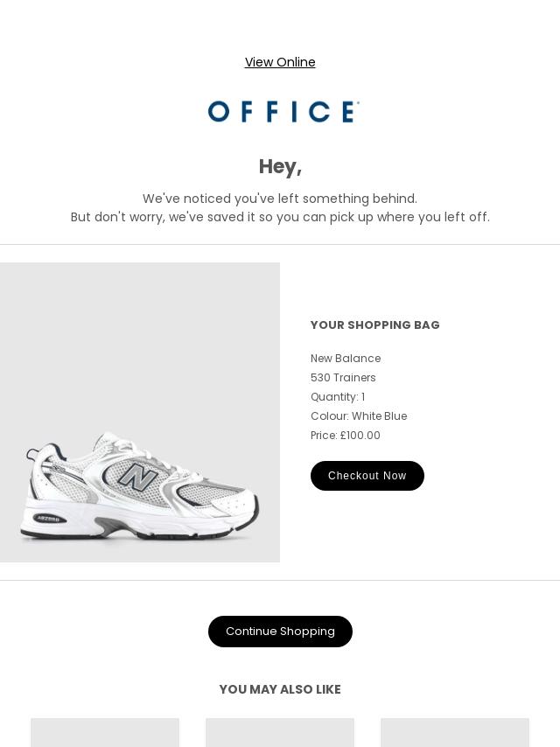Image resolution: width=560 pixels, height=747 pixels.
Task: Click the YOU MAY ALSO LIKE heading
Action: (280, 689)
